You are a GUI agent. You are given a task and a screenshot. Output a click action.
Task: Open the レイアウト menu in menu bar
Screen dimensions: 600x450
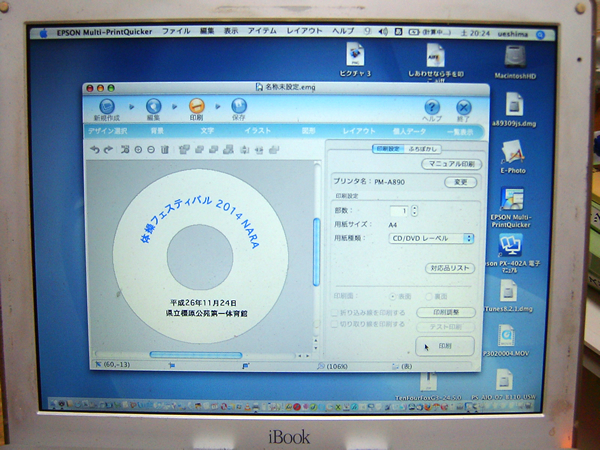click(x=305, y=31)
